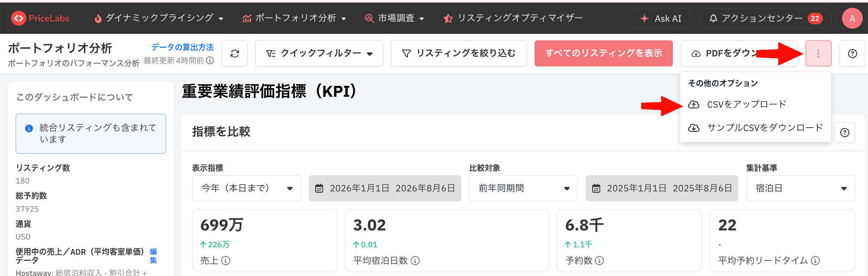The height and width of the screenshot is (276, 868).
Task: Click the info icon beside 最終更新 time
Action: coord(210,60)
